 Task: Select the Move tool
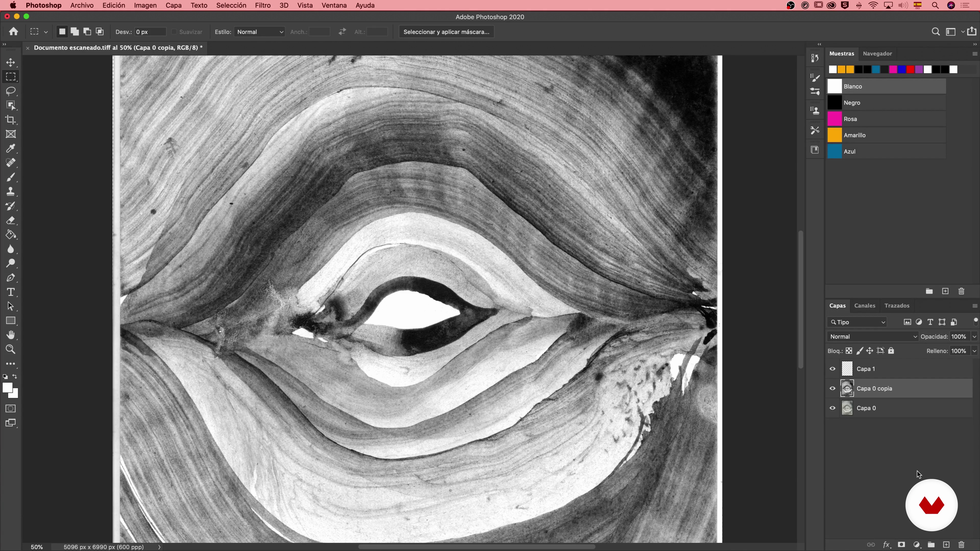coord(11,62)
